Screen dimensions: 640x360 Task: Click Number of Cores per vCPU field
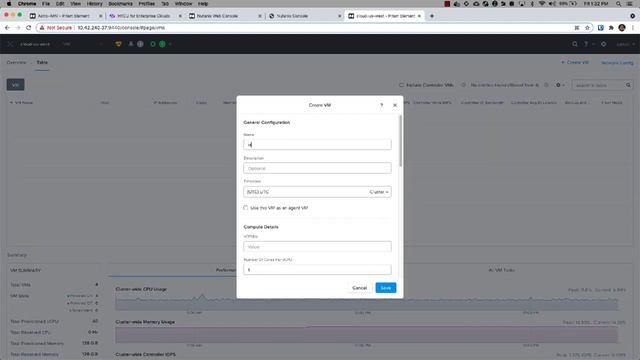[317, 270]
